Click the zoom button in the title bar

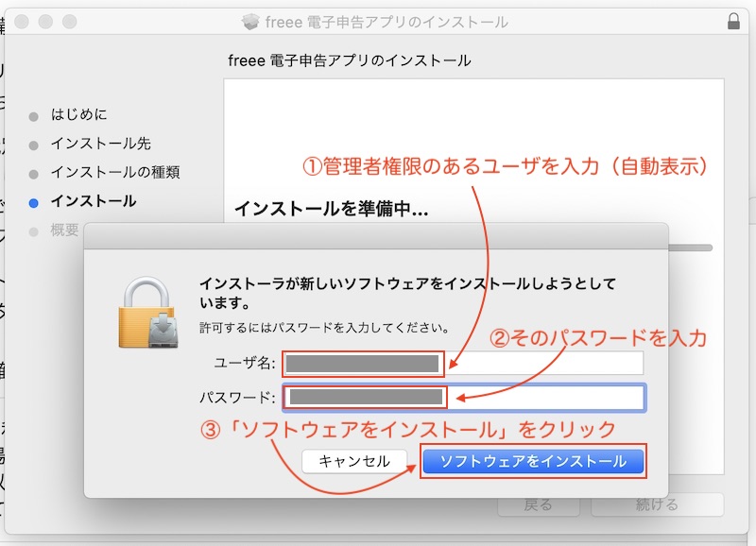click(69, 21)
